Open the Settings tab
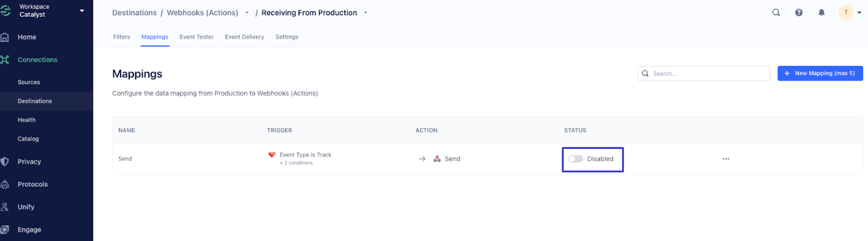 pyautogui.click(x=286, y=37)
